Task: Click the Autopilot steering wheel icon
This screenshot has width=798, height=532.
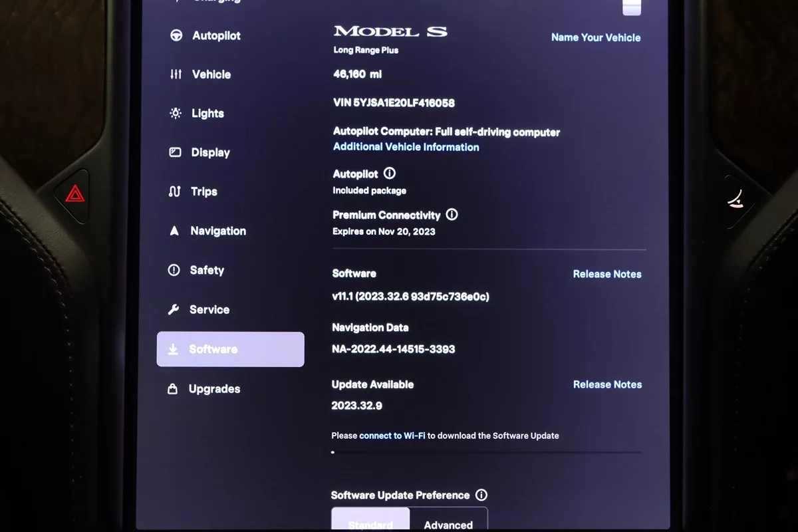Action: click(176, 36)
